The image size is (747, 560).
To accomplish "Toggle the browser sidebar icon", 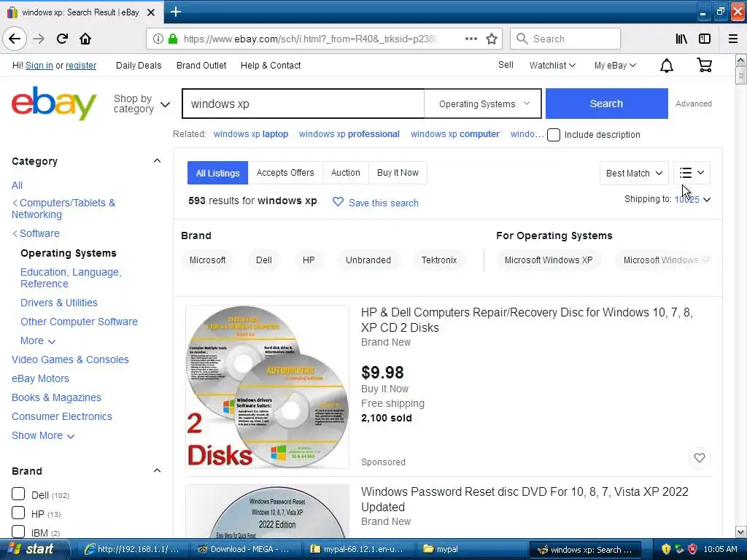I will point(705,39).
